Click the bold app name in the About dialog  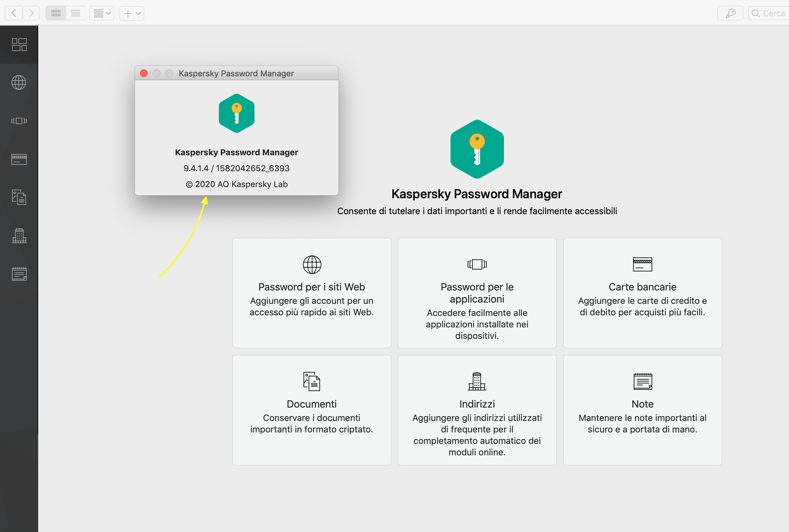(236, 152)
